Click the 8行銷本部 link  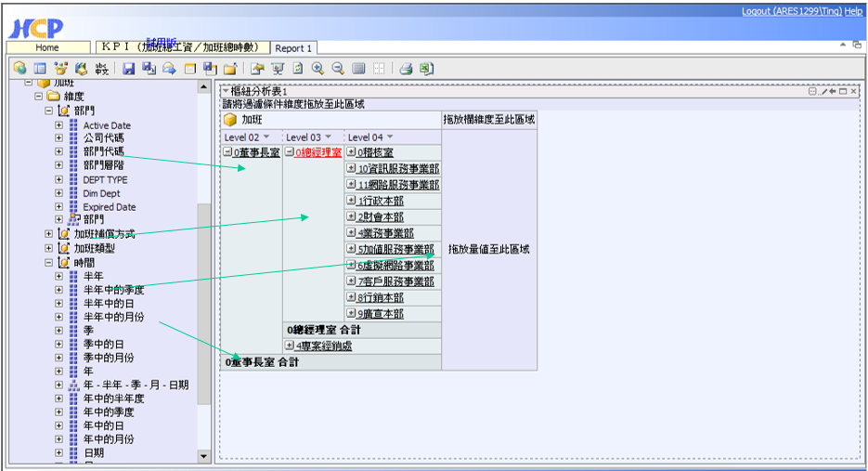381,298
